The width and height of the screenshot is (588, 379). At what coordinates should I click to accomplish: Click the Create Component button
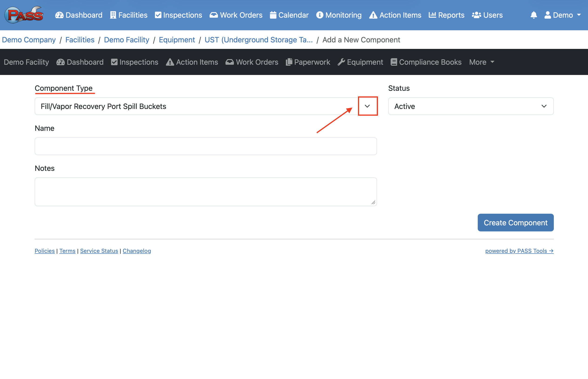515,223
